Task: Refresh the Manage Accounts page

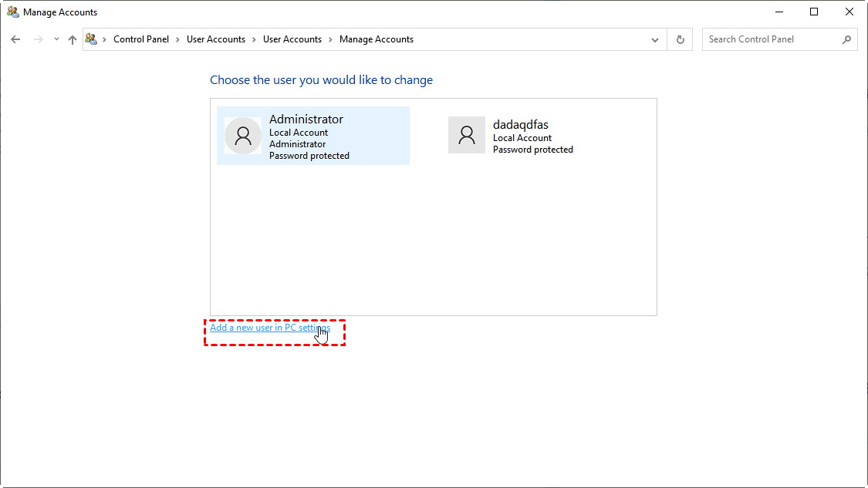Action: [680, 39]
